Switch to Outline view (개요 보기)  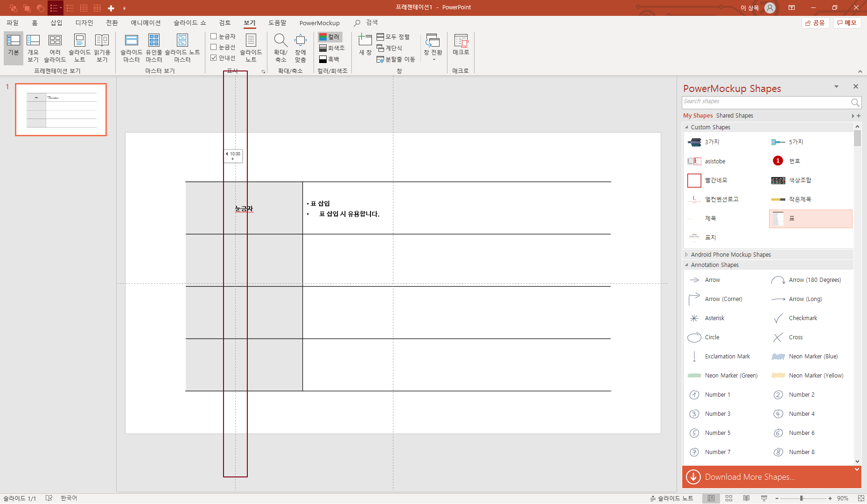pyautogui.click(x=33, y=48)
